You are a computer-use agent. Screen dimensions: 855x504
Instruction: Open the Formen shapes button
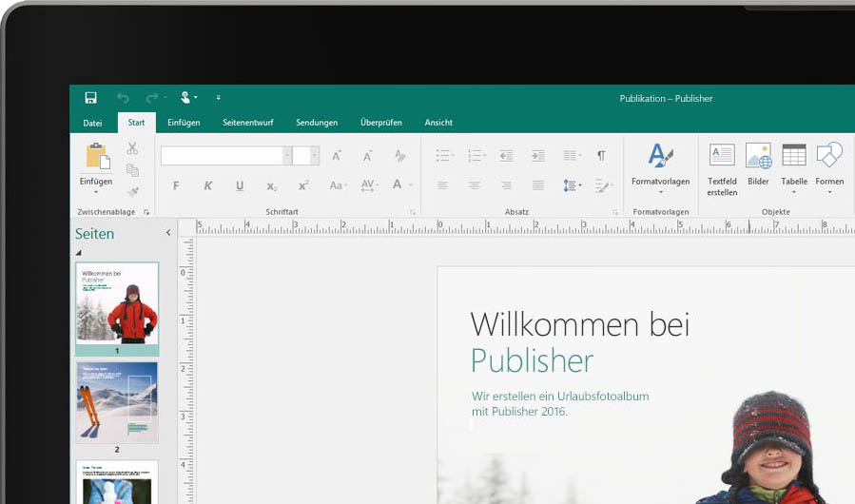[829, 168]
